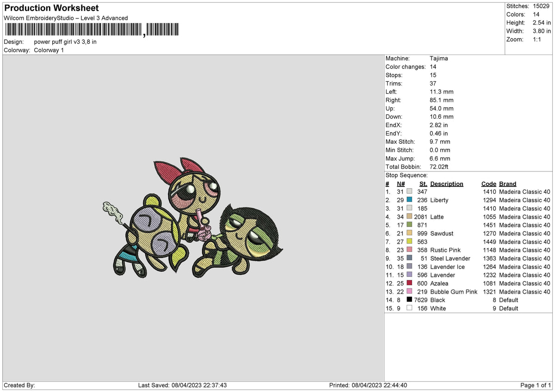This screenshot has height=392, width=555.
Task: Select code 1148 in Rustic Pink row
Action: (x=489, y=250)
